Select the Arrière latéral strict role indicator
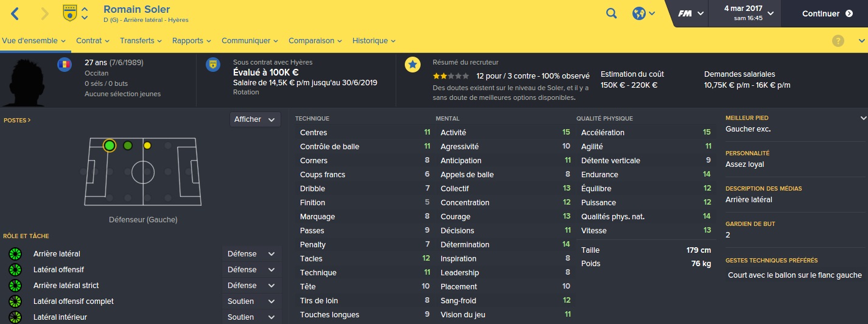868x324 pixels. tap(15, 286)
